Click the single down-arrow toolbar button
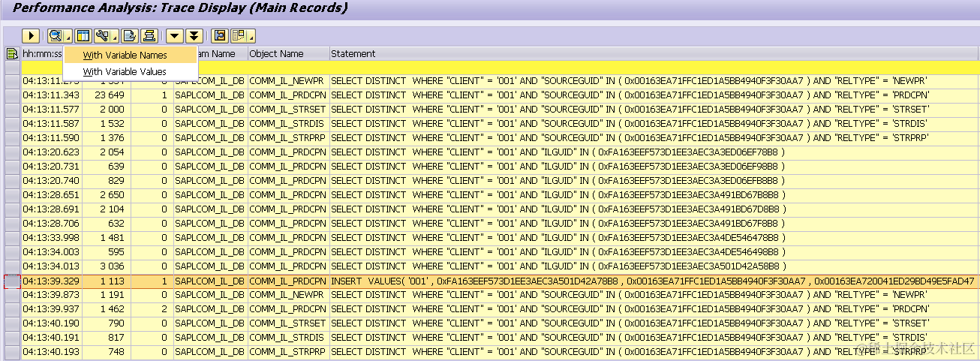 point(175,36)
